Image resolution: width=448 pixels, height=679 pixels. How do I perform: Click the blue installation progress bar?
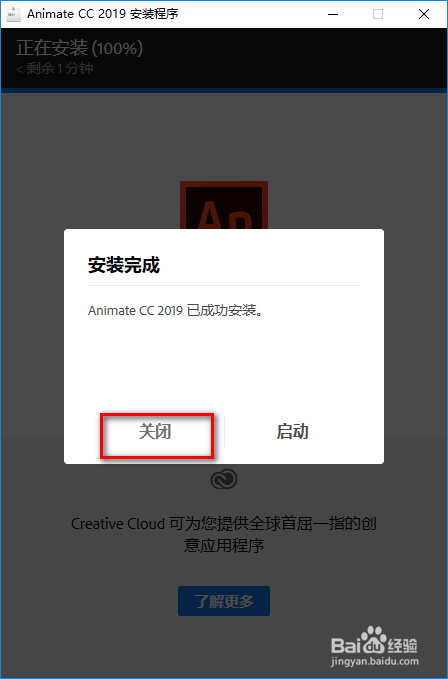tap(224, 90)
